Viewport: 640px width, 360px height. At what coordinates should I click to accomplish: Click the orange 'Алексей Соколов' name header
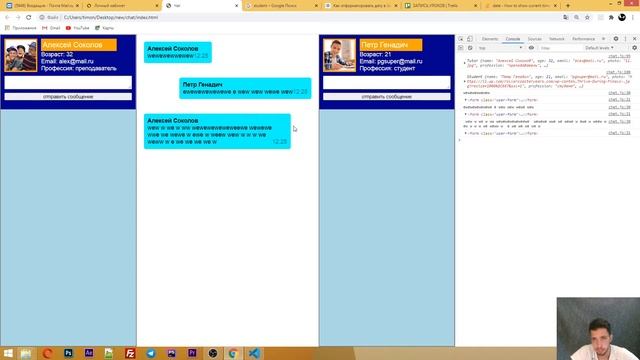point(79,45)
